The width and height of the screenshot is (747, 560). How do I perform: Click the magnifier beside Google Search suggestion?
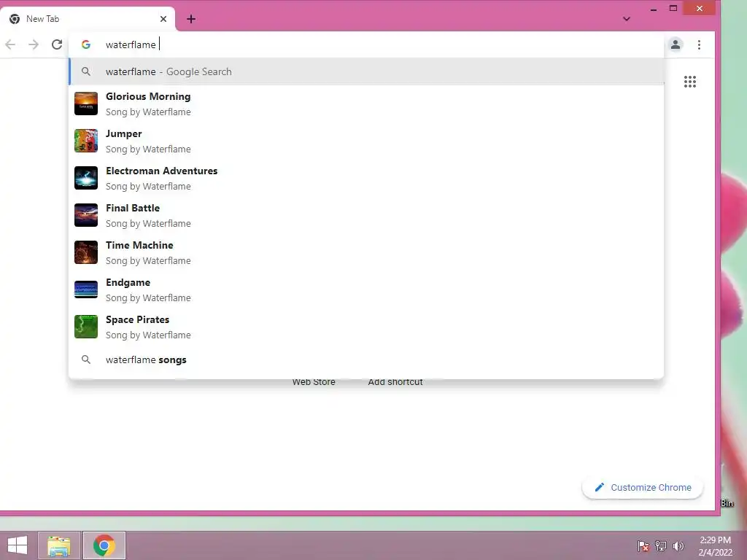point(86,71)
